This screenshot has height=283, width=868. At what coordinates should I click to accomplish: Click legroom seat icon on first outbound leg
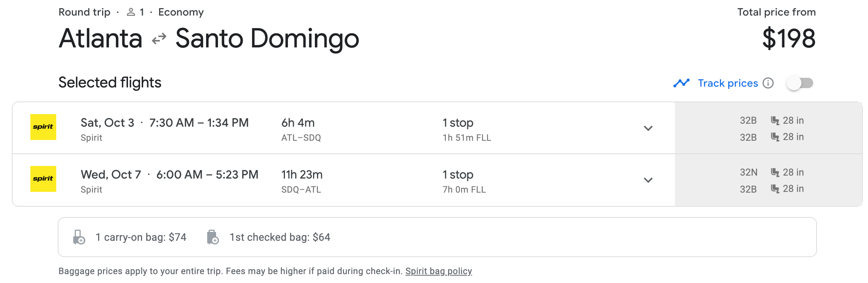coord(775,120)
